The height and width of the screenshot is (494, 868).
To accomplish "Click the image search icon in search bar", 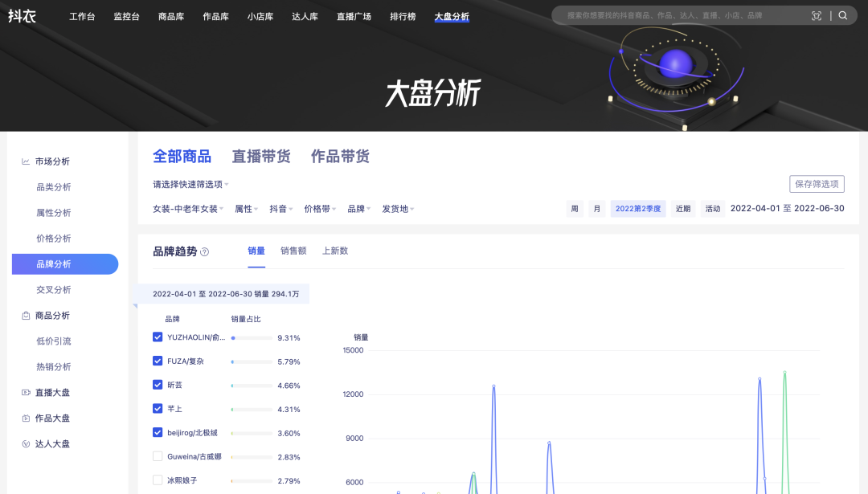I will coord(817,15).
